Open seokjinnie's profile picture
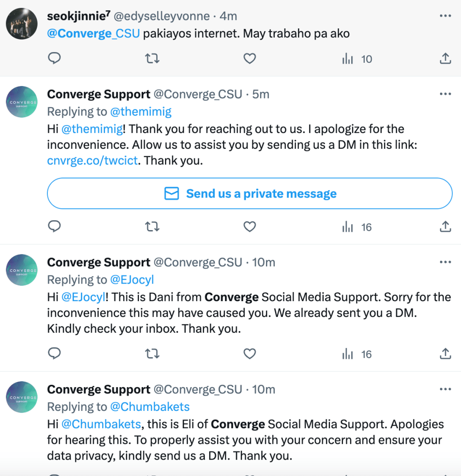Viewport: 461px width, 476px height. point(22,24)
